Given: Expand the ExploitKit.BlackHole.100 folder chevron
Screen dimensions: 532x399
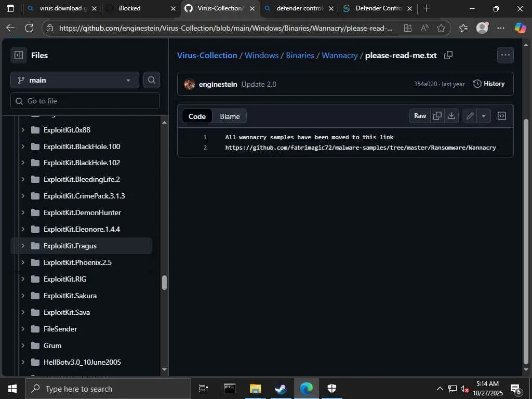Looking at the screenshot, I should pyautogui.click(x=23, y=147).
